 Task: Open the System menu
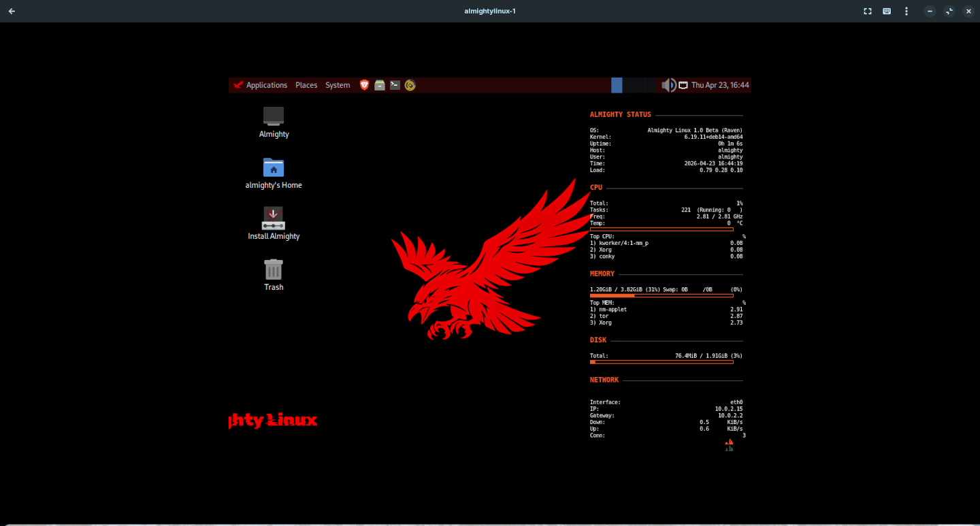338,85
